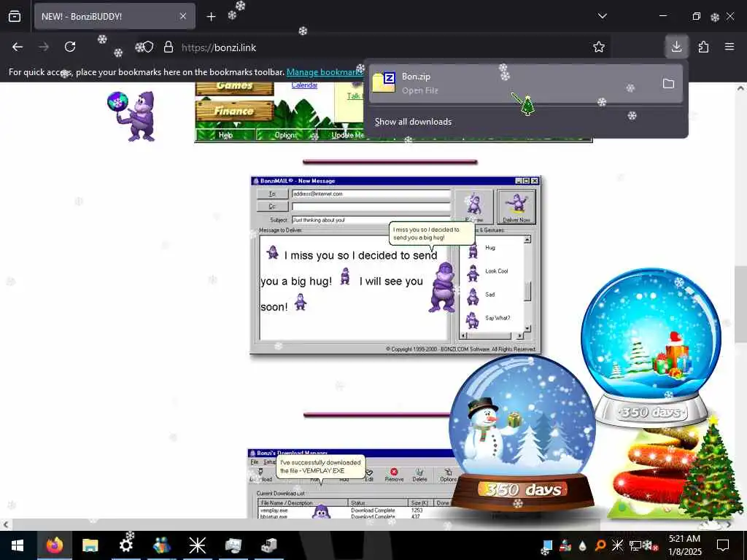The image size is (747, 560).
Task: Open the Extensions puzzle-piece menu
Action: coord(703,47)
